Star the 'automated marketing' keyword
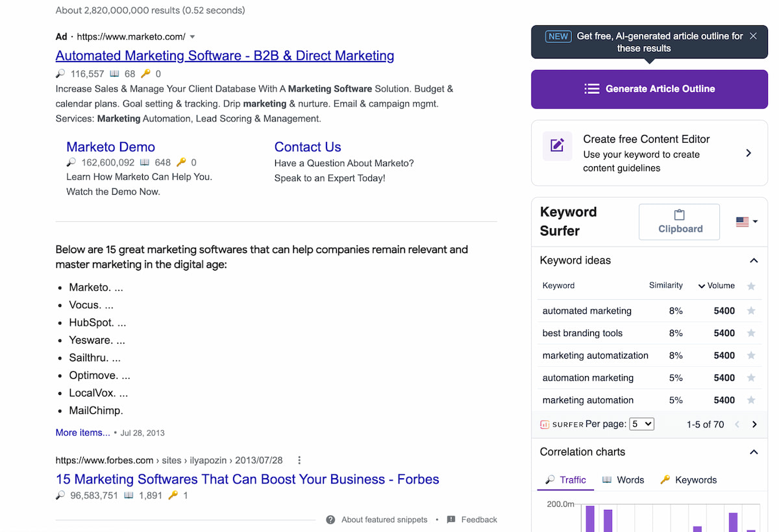The height and width of the screenshot is (532, 779). tap(751, 311)
